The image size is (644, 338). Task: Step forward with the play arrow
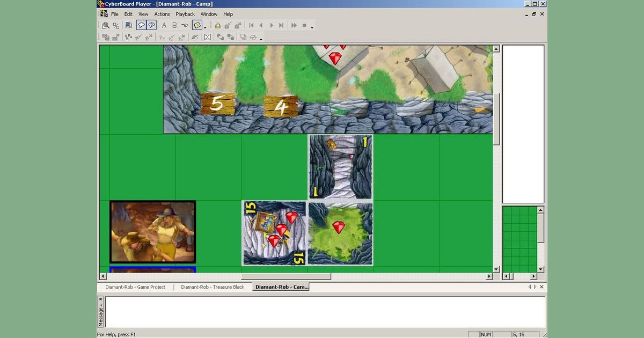(x=272, y=25)
